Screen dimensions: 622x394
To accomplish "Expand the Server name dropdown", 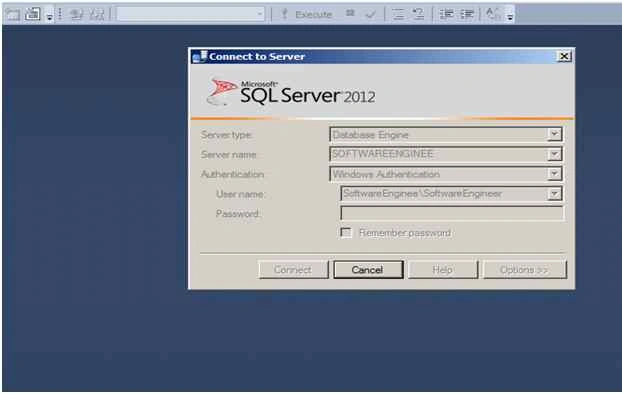I will [x=555, y=154].
